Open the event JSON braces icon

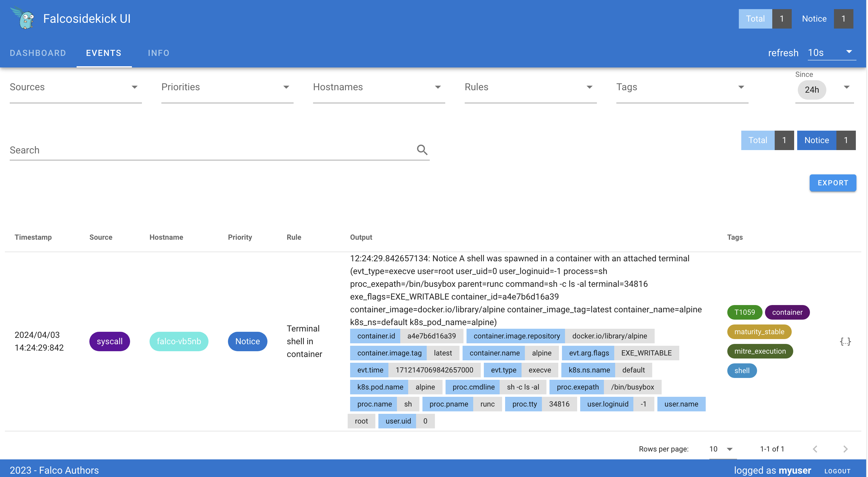tap(845, 341)
